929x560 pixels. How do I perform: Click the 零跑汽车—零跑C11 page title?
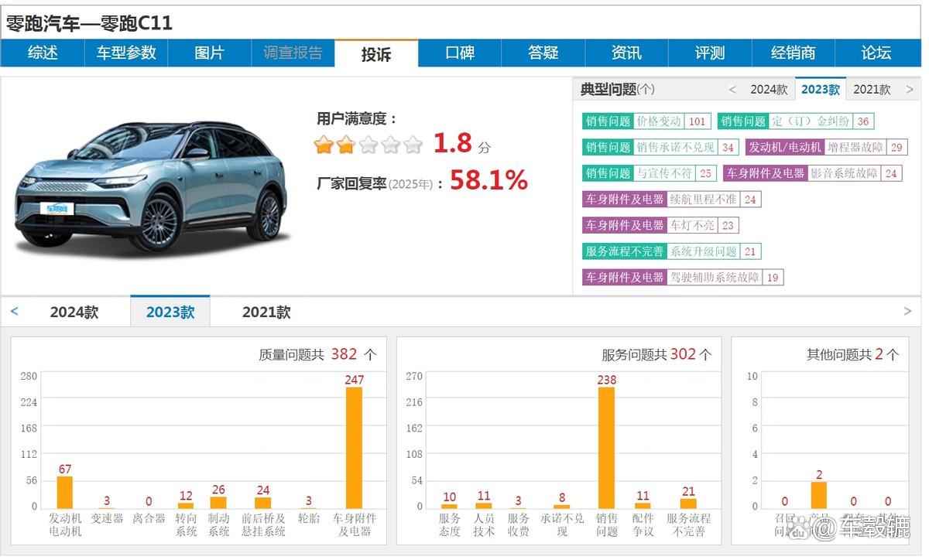(x=89, y=24)
